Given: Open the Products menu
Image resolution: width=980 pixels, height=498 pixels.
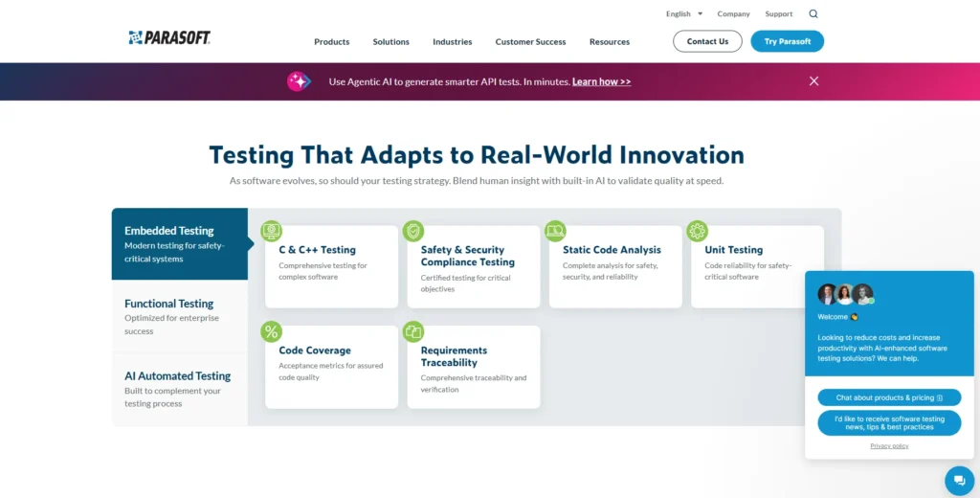Looking at the screenshot, I should [x=332, y=42].
